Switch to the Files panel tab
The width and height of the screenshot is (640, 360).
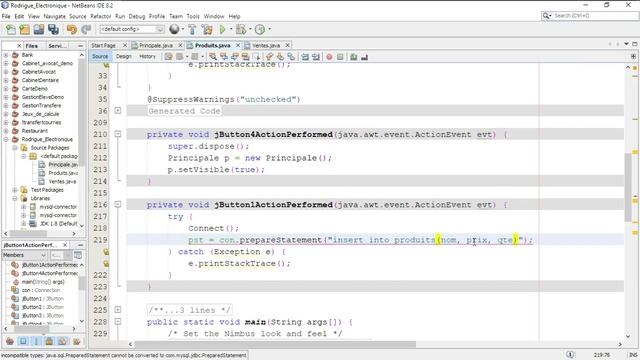[31, 46]
